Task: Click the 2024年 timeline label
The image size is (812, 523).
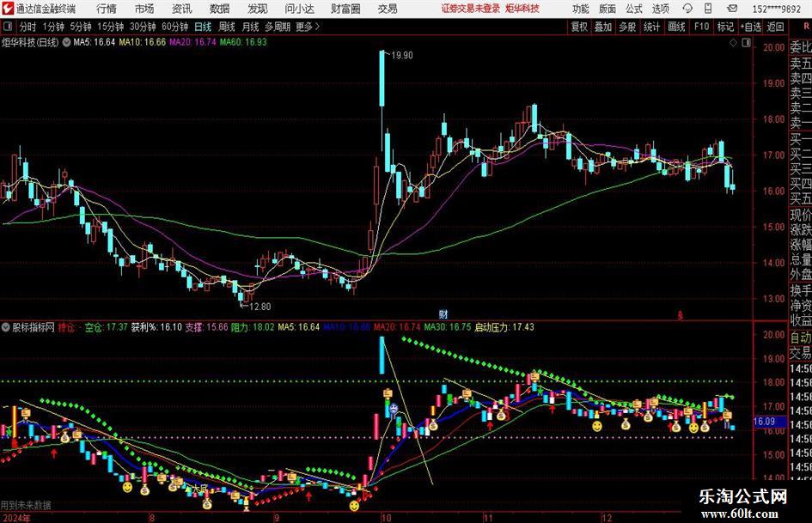Action: (x=16, y=518)
